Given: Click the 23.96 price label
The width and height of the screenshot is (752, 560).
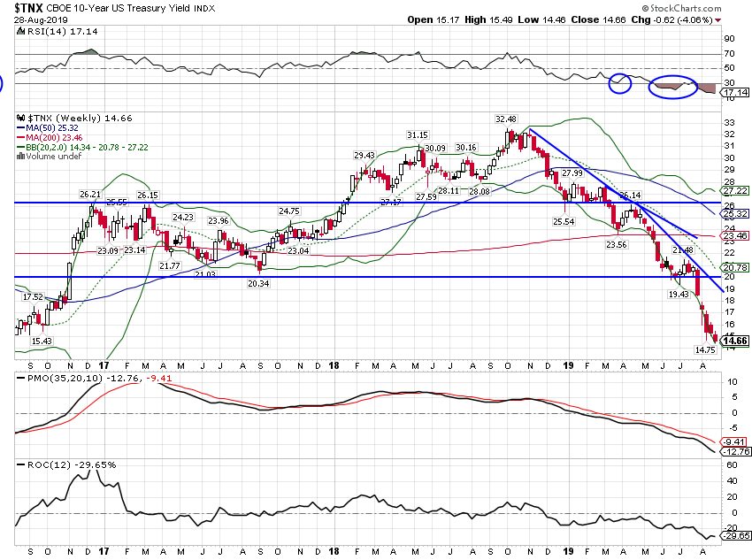Looking at the screenshot, I should point(219,220).
